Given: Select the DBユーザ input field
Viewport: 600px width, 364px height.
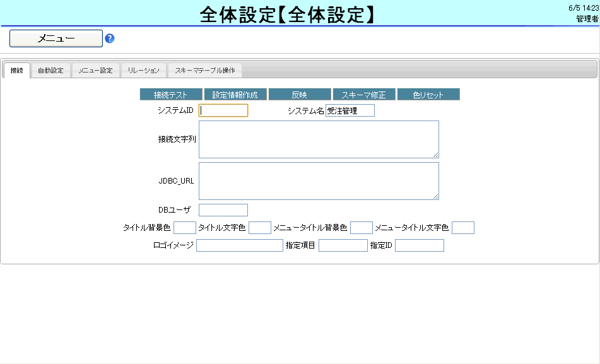Looking at the screenshot, I should click(x=223, y=210).
